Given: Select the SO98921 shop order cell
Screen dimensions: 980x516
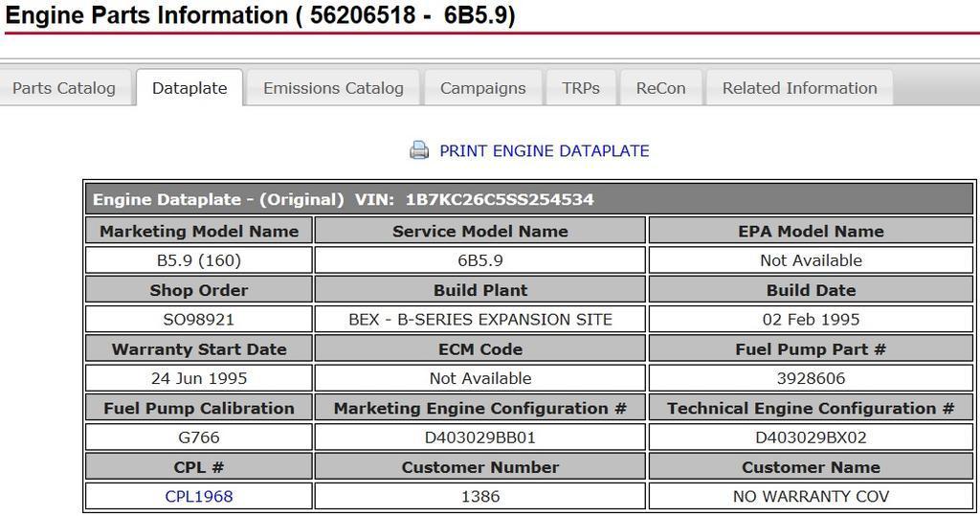Looking at the screenshot, I should (199, 319).
